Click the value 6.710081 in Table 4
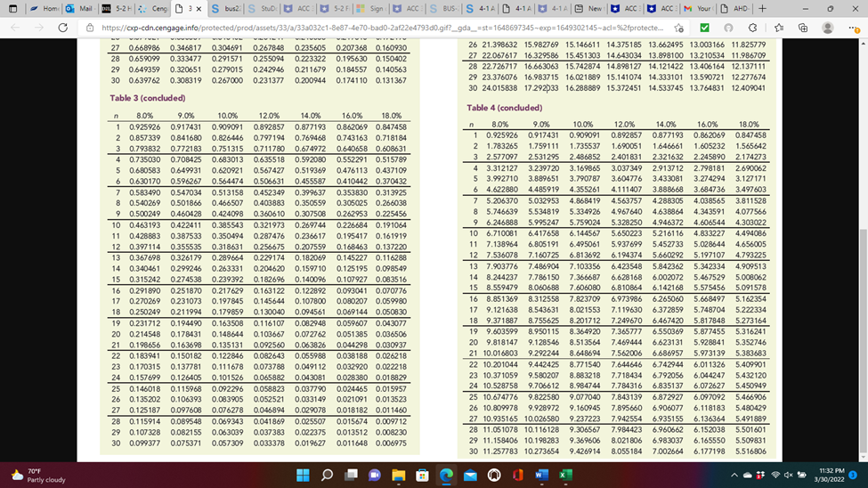Image resolution: width=868 pixels, height=488 pixels. click(502, 233)
